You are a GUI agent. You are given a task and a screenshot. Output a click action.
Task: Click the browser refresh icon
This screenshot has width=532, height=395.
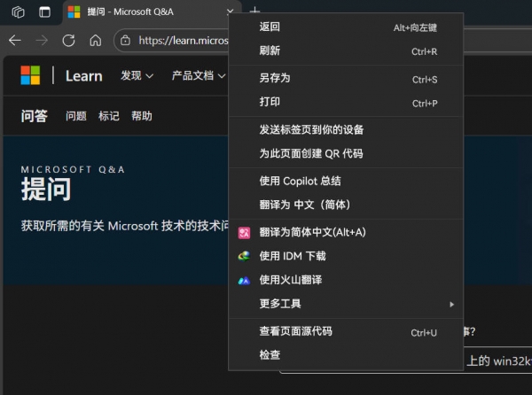pos(68,40)
